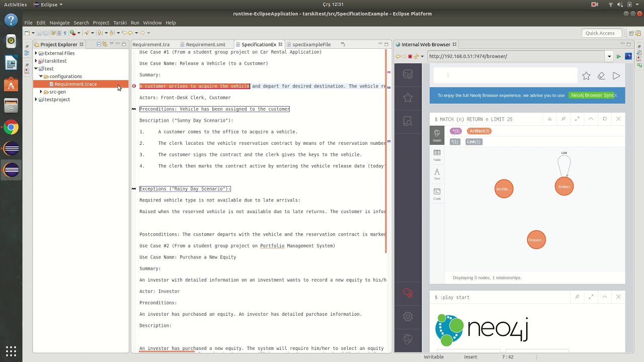The width and height of the screenshot is (644, 362).
Task: Open the Navigate menu
Action: click(59, 23)
